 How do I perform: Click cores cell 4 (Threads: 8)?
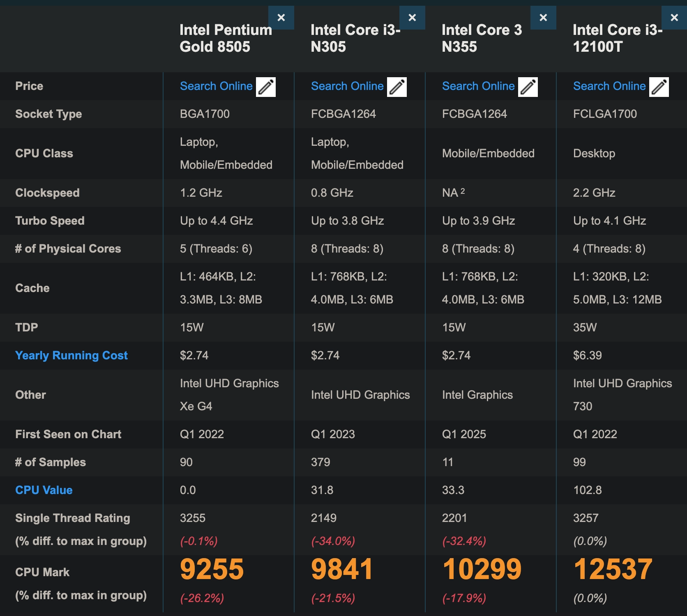click(x=609, y=249)
